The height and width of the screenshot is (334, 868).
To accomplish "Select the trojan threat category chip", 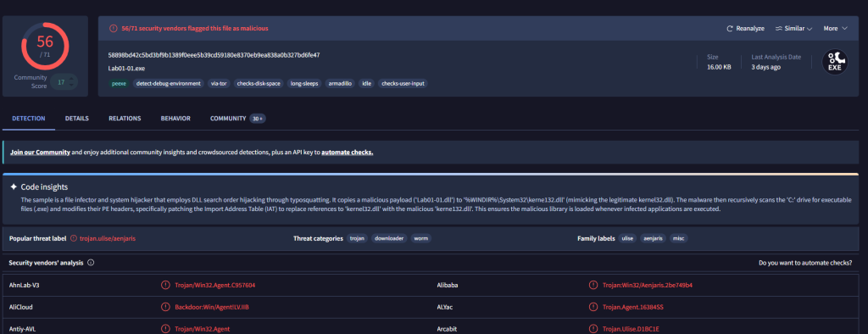I will click(358, 238).
